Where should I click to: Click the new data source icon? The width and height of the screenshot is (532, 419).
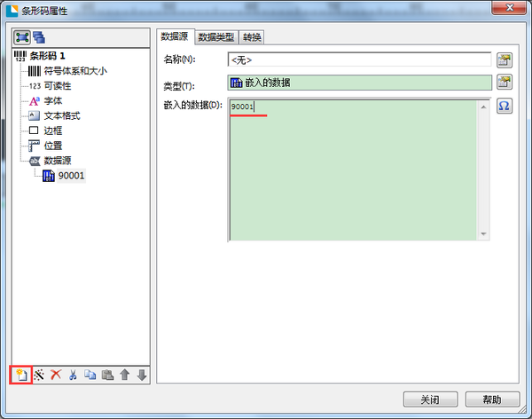(21, 375)
